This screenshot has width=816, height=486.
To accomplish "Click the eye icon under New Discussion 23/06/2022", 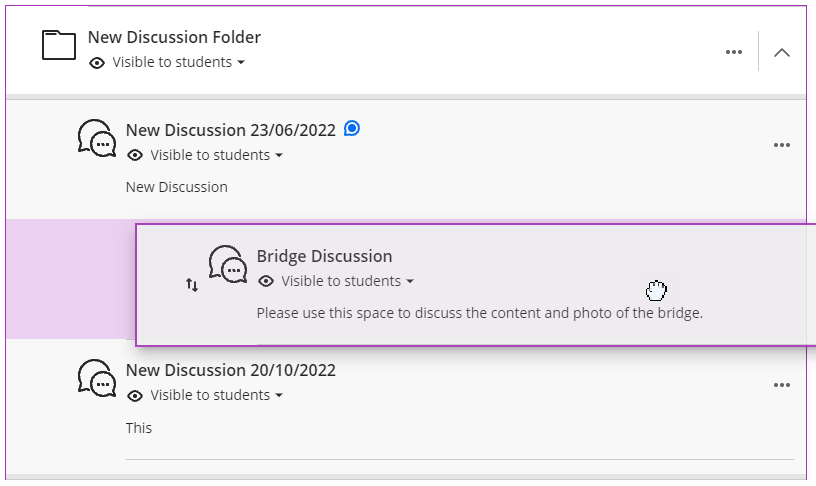I will 135,155.
